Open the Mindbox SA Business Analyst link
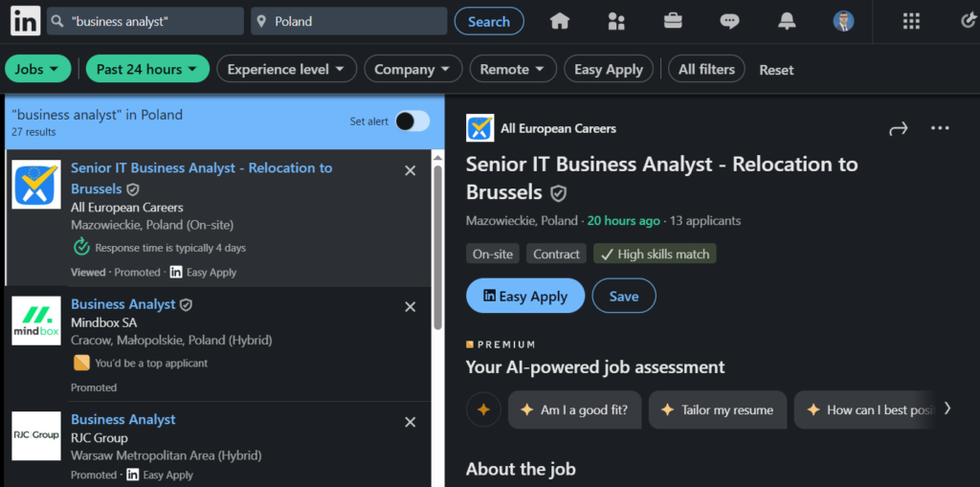 point(123,304)
